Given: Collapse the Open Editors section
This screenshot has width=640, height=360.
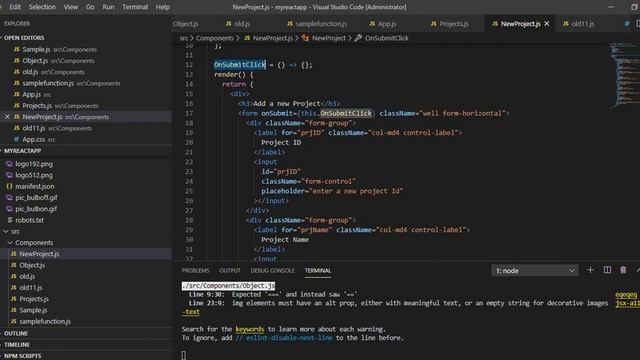Looking at the screenshot, I should [x=24, y=38].
